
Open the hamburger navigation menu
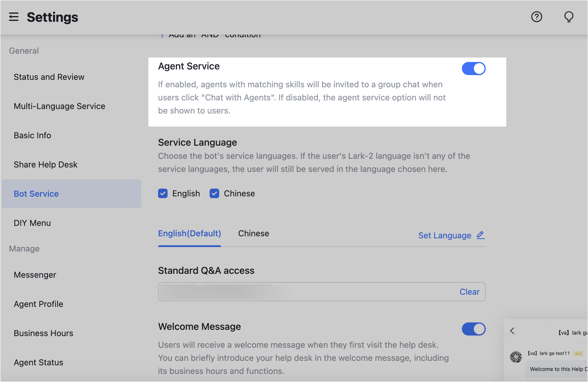pyautogui.click(x=13, y=17)
